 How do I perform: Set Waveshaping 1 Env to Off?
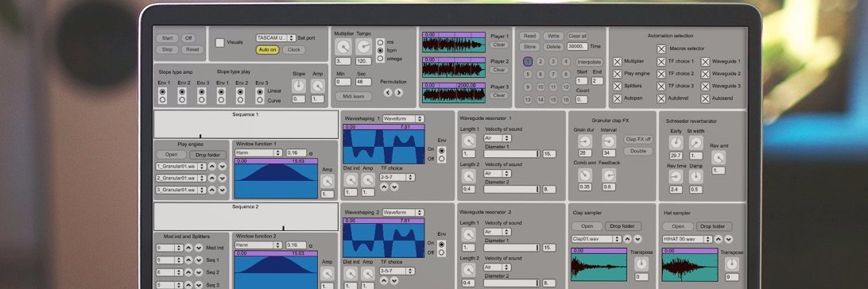441,159
